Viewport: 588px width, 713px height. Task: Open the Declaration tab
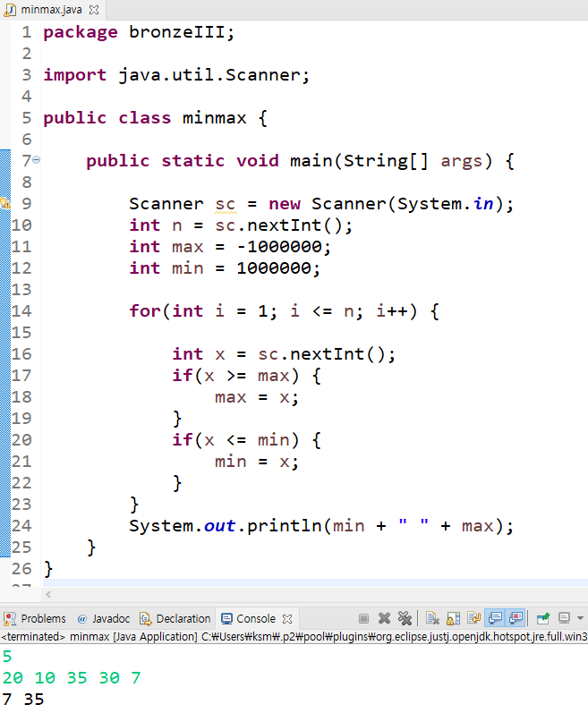click(x=175, y=618)
